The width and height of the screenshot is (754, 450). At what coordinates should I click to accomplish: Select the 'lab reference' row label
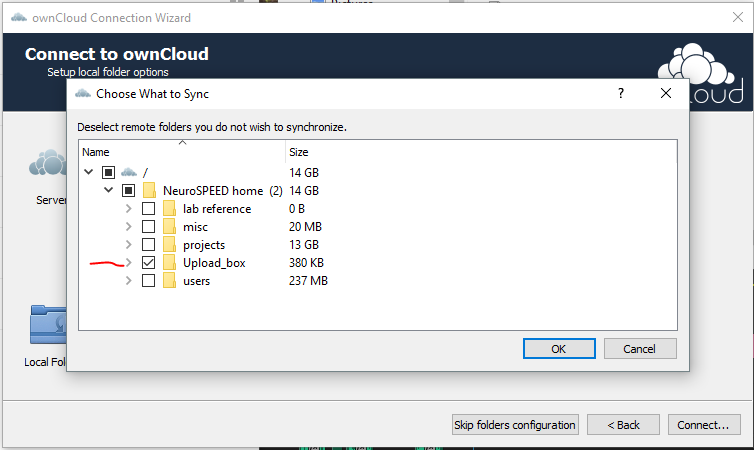click(x=217, y=209)
